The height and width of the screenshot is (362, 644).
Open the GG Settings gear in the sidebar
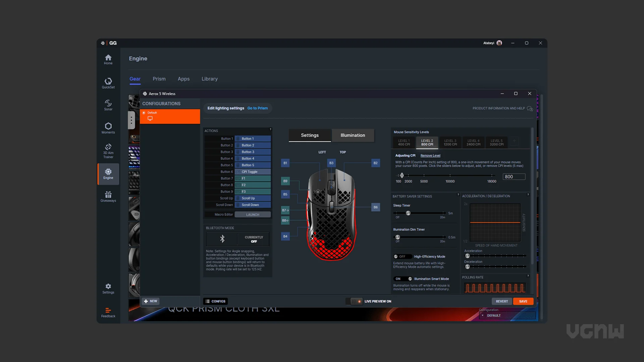tap(108, 289)
